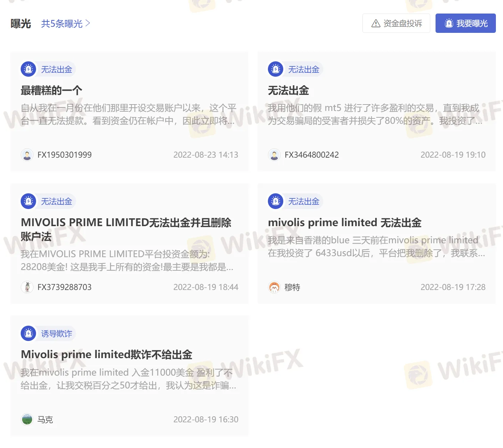503x448 pixels.
Task: Click the warning triangle in 资金盘投诉
Action: (x=376, y=24)
